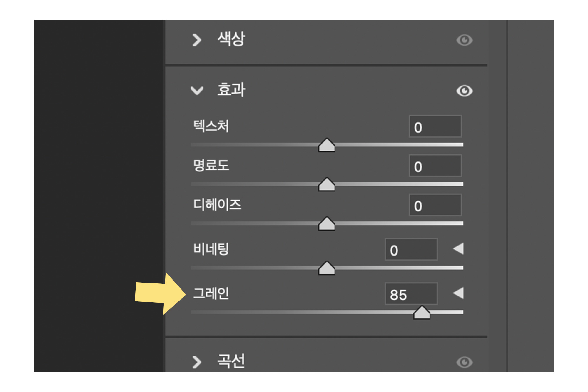Click the 명료도 value input field

coord(435,166)
